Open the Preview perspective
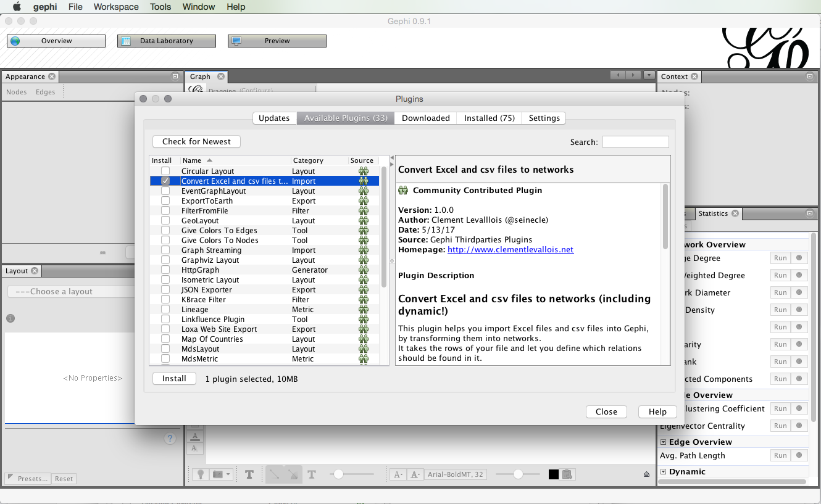The width and height of the screenshot is (821, 504). [x=277, y=41]
